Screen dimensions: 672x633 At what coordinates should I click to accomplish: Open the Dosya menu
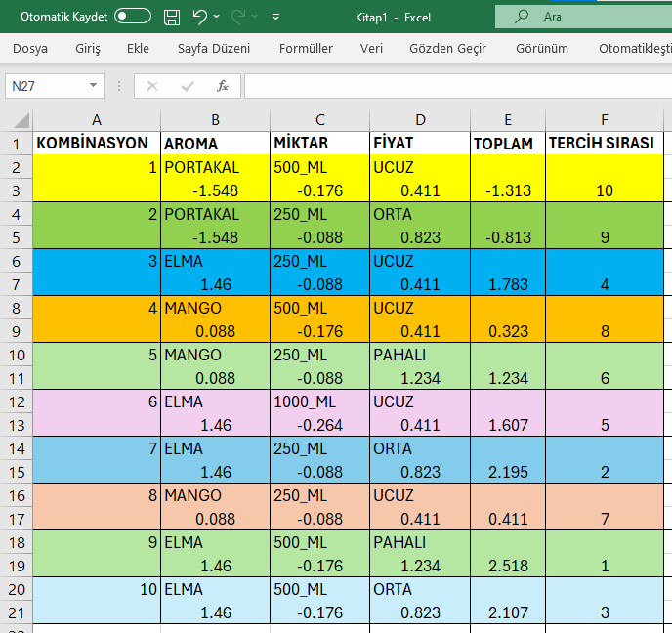point(30,48)
